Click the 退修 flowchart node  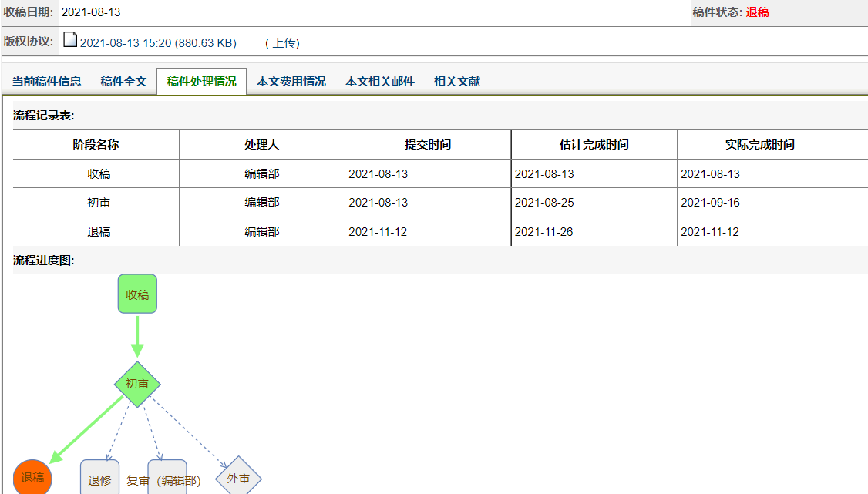99,479
